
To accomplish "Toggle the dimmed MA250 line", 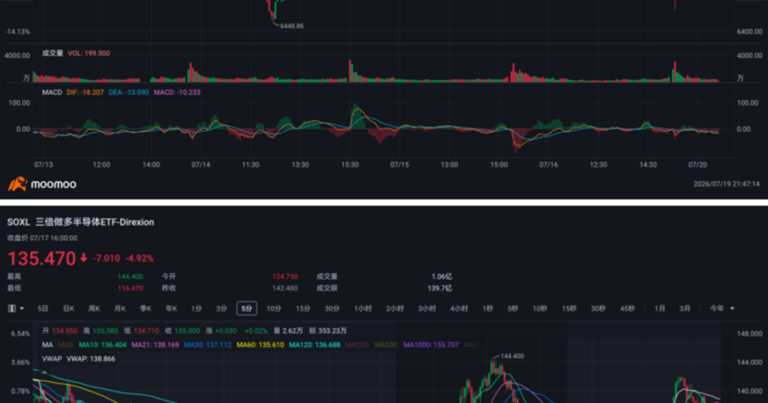I will coord(357,345).
